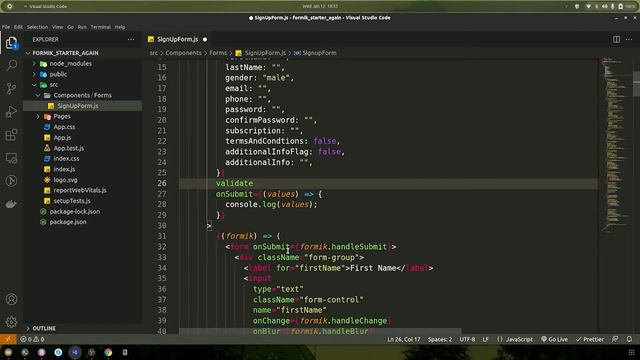Screen dimensions: 640x360
Task: Open the Extensions view icon
Action: click(11, 135)
